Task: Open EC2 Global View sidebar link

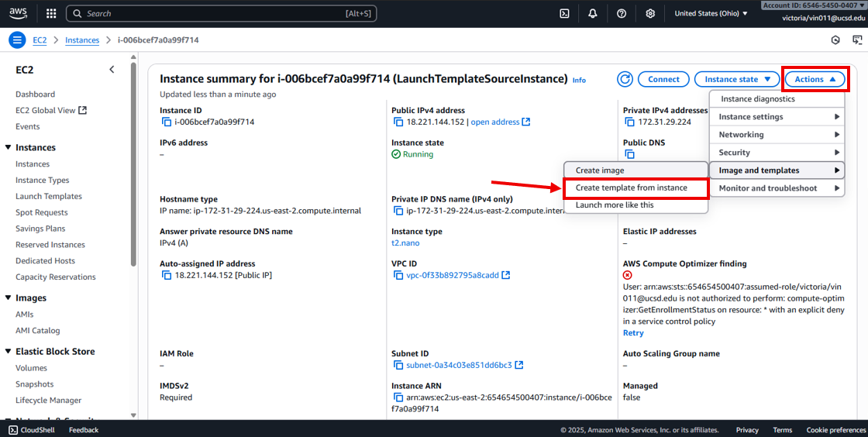Action: [51, 110]
